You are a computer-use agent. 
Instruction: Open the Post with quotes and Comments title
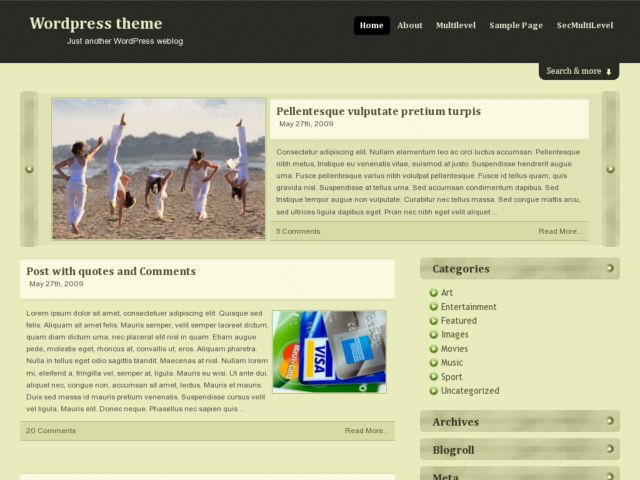[111, 271]
